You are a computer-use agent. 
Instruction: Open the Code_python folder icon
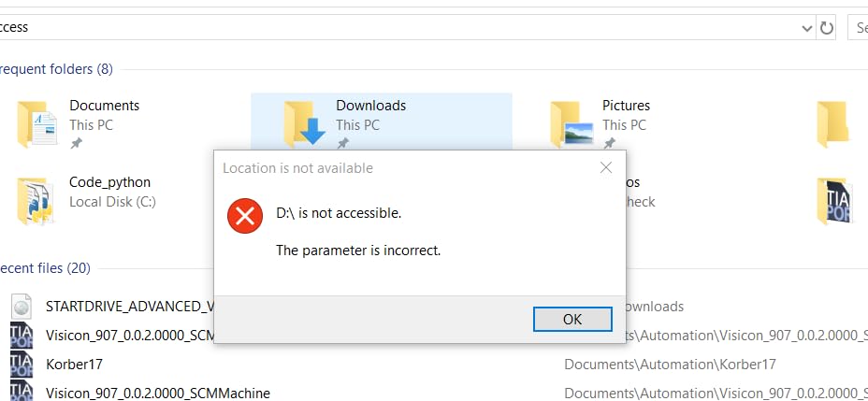[36, 201]
